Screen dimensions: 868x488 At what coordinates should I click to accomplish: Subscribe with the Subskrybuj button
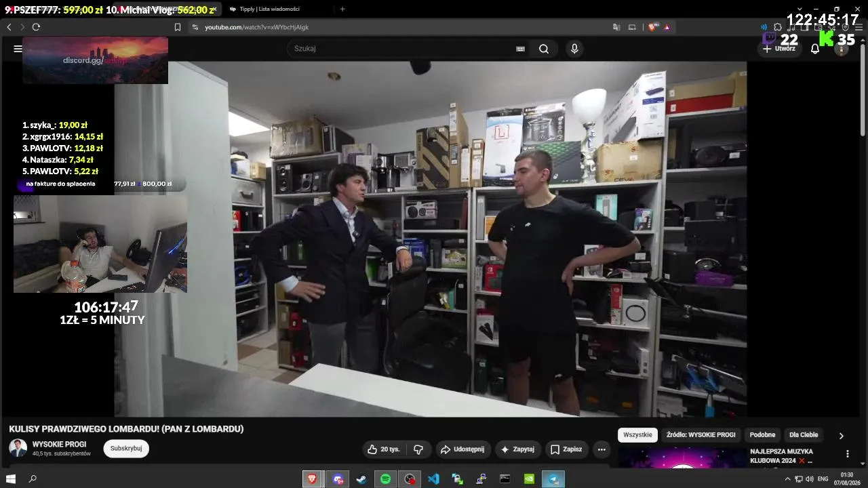[x=126, y=449]
